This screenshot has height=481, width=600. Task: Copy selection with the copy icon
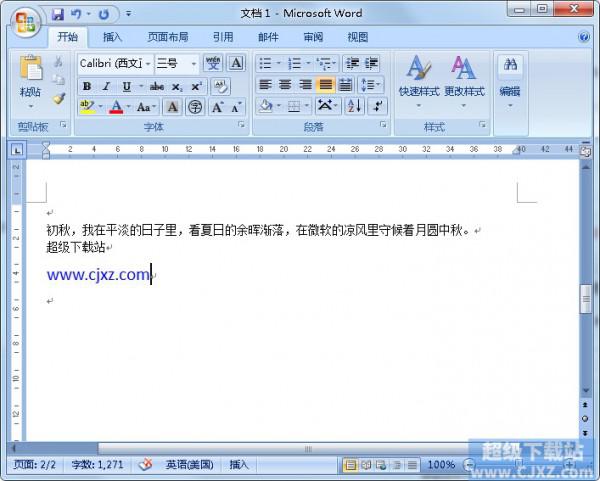[x=58, y=80]
